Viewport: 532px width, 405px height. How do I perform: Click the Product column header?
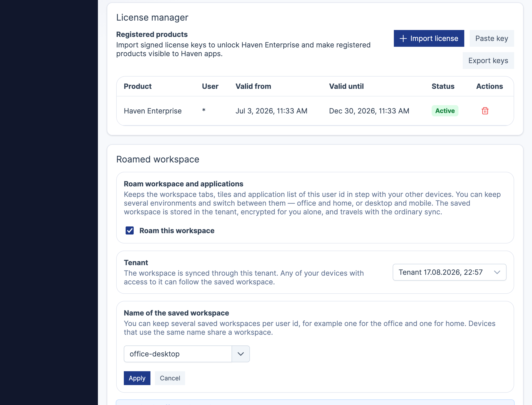137,86
